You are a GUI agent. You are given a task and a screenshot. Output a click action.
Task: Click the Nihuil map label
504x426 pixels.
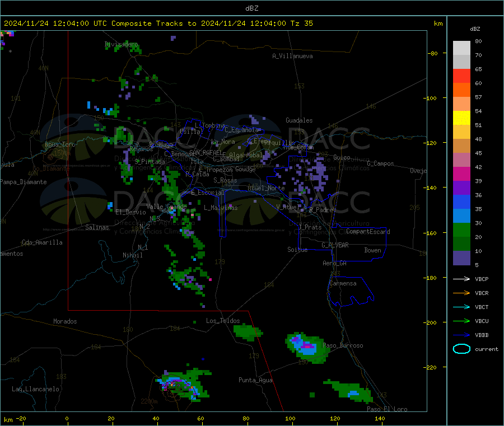[132, 255]
